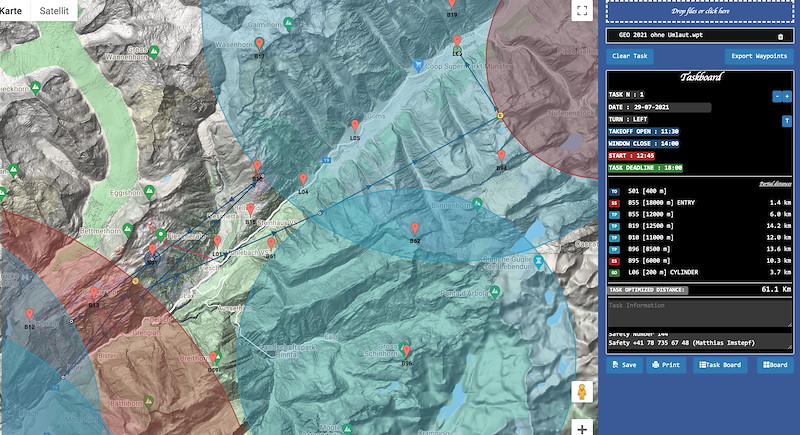Click the B56 waypoint marker
This screenshot has height=435, width=800.
click(407, 351)
